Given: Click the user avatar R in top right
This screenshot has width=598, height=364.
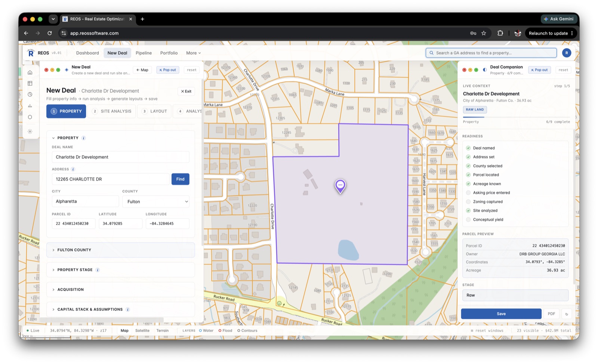Looking at the screenshot, I should tap(567, 53).
